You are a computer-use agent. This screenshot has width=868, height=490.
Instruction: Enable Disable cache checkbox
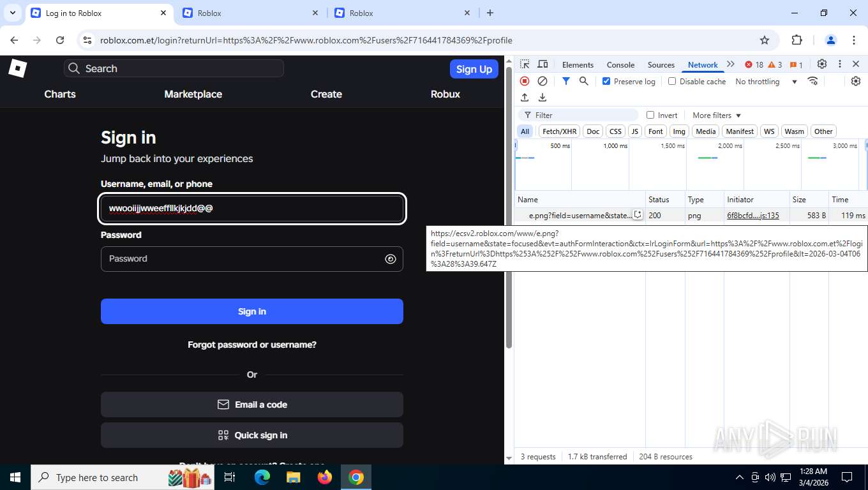[x=672, y=81]
